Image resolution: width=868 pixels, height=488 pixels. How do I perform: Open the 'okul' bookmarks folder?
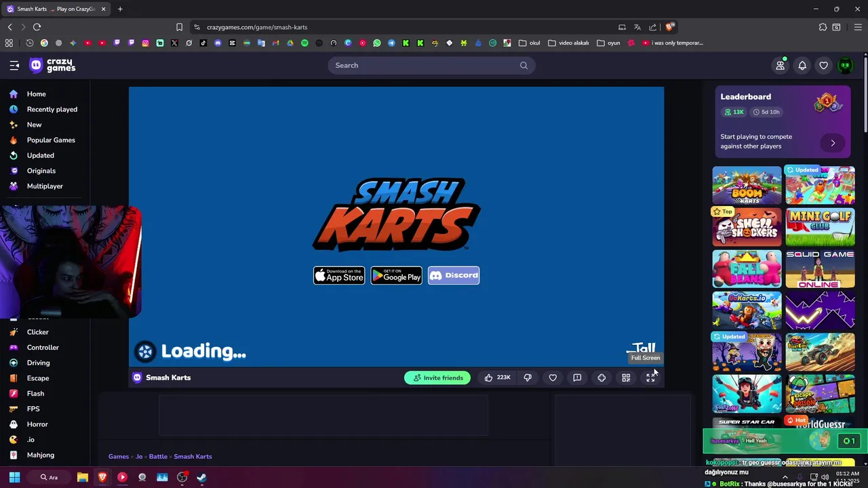[529, 43]
